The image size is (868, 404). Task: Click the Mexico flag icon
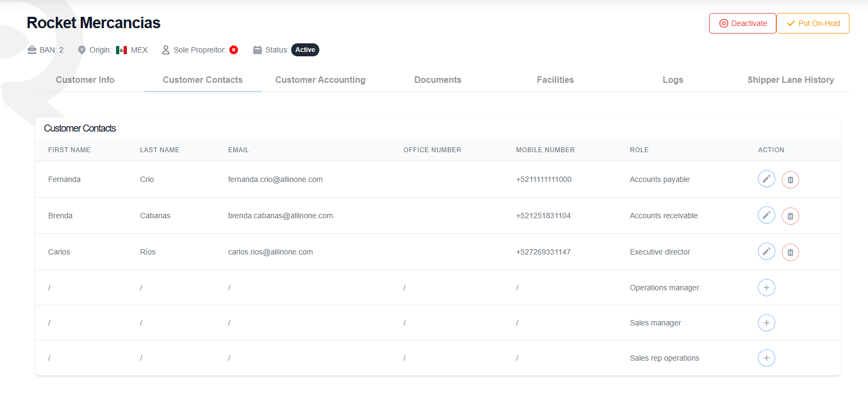pyautogui.click(x=121, y=50)
